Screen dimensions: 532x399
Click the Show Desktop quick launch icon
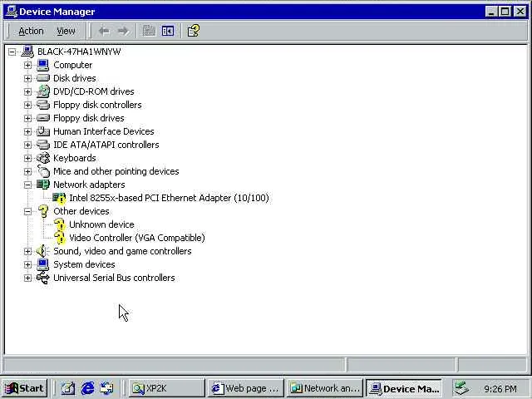(68, 388)
